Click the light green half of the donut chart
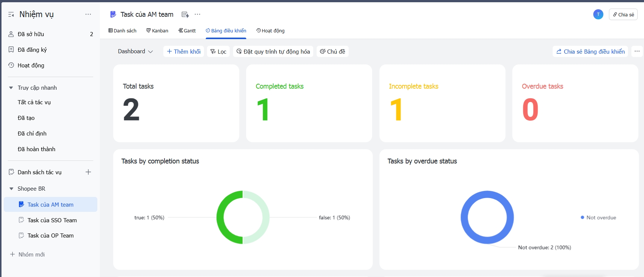Screen dimensions: 644x277 [266, 217]
